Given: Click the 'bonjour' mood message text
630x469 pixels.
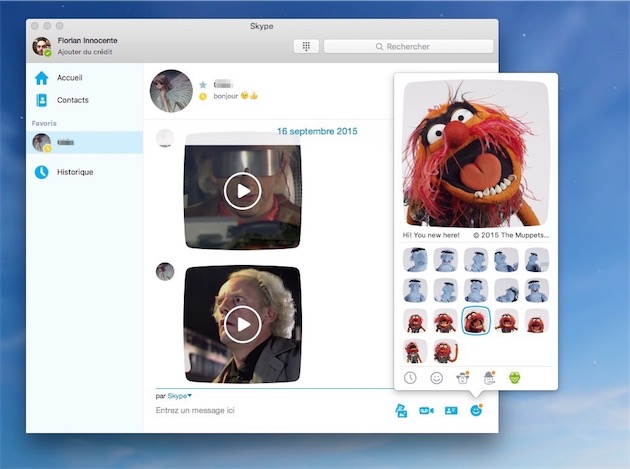Looking at the screenshot, I should tap(226, 96).
